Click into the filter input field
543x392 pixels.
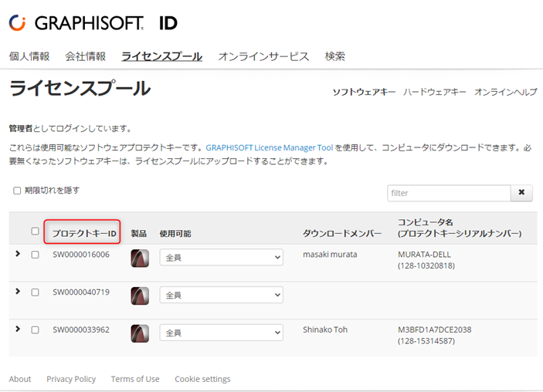tap(449, 193)
